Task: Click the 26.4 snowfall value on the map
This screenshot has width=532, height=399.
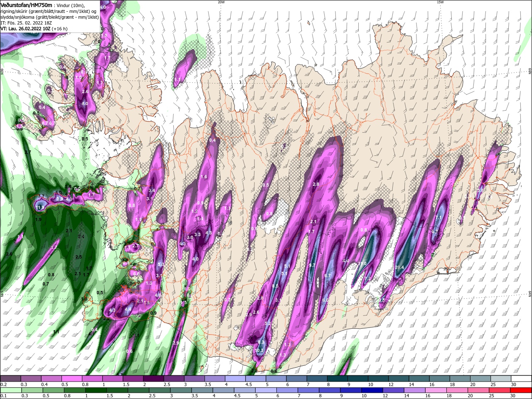Action: (x=400, y=267)
